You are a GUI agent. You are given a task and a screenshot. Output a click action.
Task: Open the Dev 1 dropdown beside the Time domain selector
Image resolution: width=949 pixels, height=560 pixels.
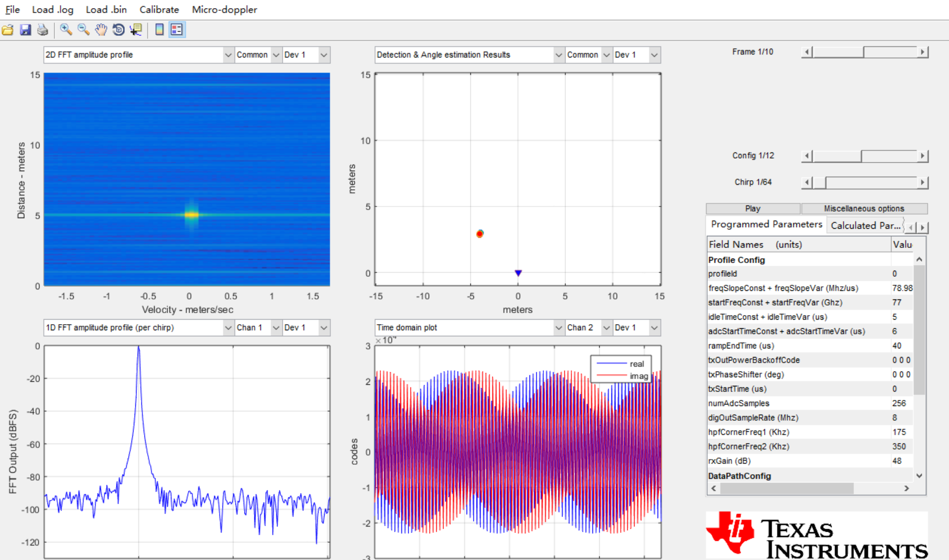[x=637, y=327]
